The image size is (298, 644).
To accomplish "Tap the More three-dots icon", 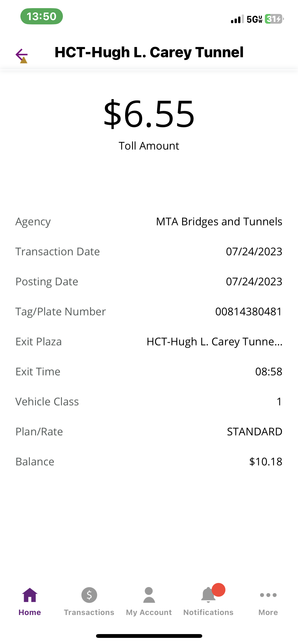I will tap(268, 595).
